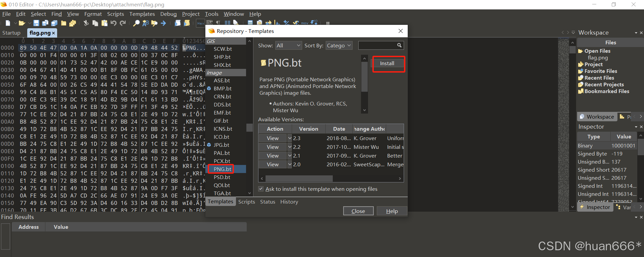The image size is (644, 257).
Task: Click the Close button in Repository dialog
Action: click(x=358, y=211)
